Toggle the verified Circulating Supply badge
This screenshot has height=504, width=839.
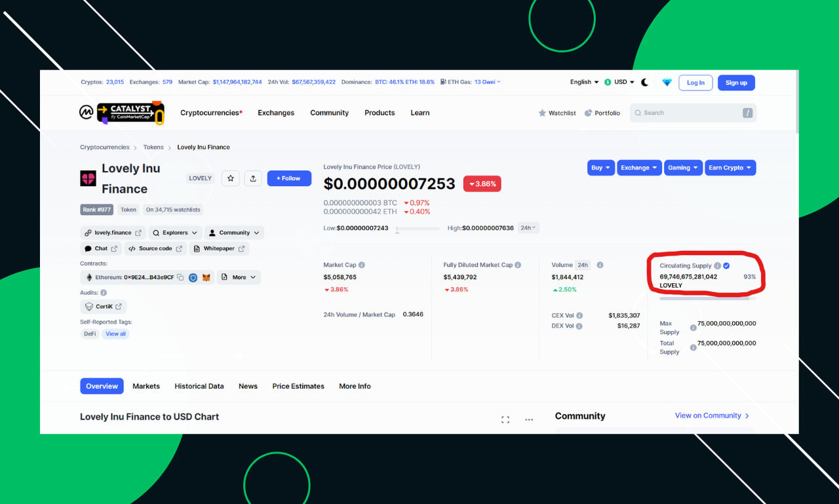pyautogui.click(x=726, y=265)
